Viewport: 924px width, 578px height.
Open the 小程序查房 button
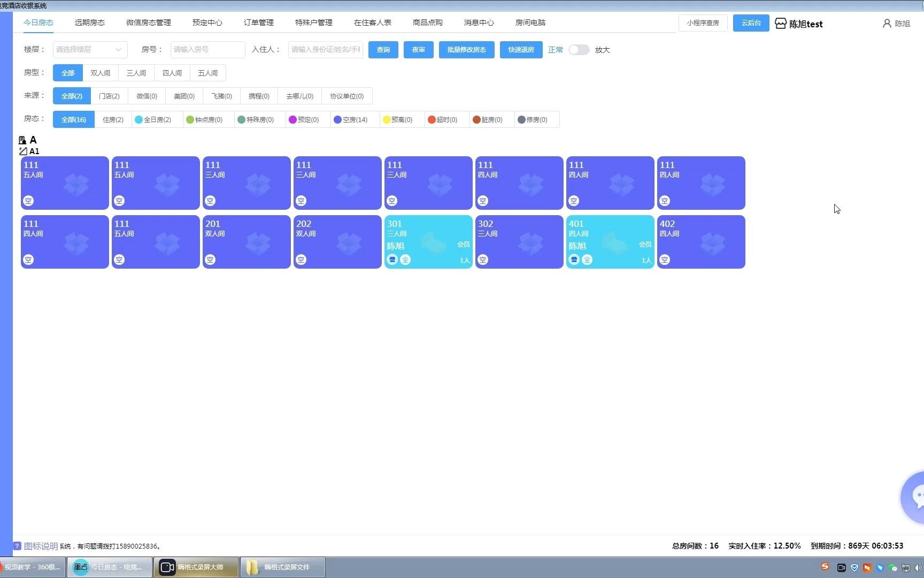point(703,23)
